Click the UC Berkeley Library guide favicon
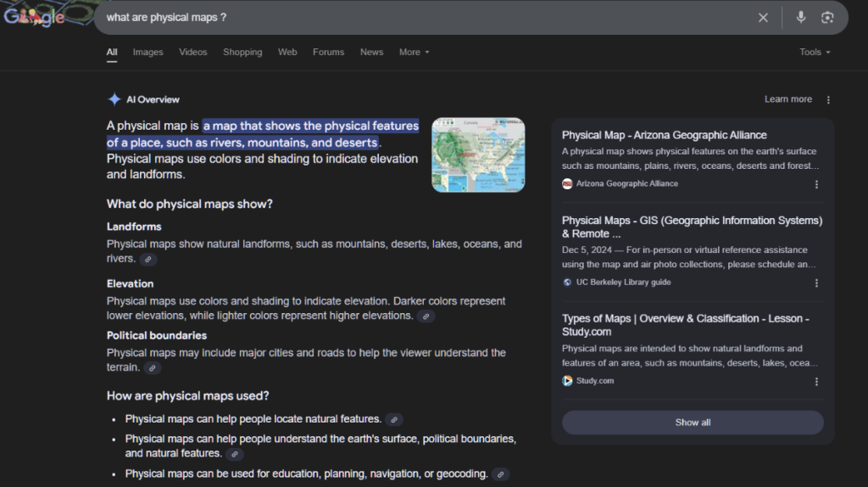Image resolution: width=868 pixels, height=487 pixels. [567, 283]
